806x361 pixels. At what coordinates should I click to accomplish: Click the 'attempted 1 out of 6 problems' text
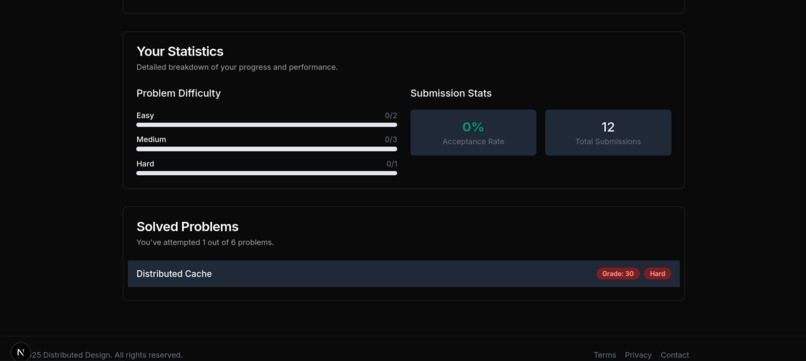pyautogui.click(x=205, y=242)
